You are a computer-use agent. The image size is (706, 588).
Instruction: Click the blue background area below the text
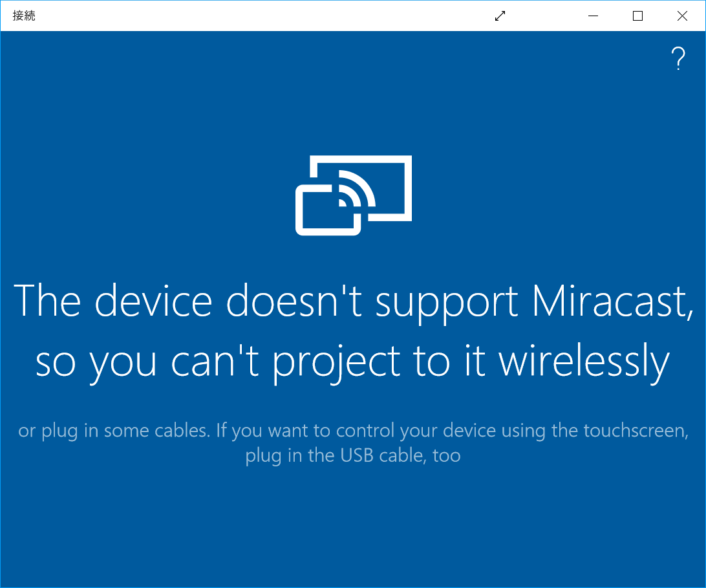pyautogui.click(x=353, y=530)
